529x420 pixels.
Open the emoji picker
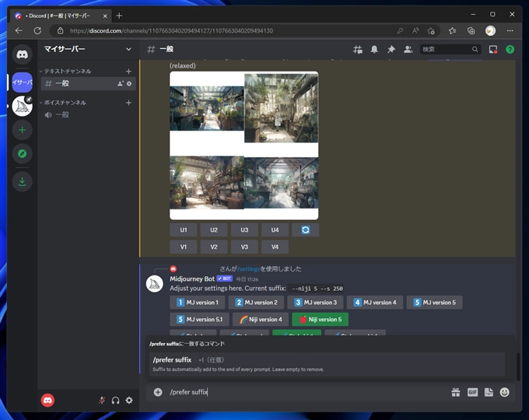[x=504, y=392]
